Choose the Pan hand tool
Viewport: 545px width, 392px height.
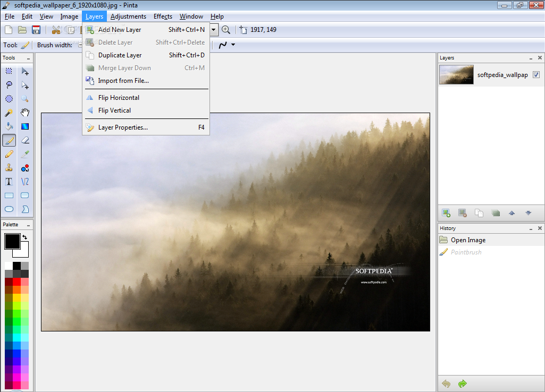pyautogui.click(x=25, y=113)
